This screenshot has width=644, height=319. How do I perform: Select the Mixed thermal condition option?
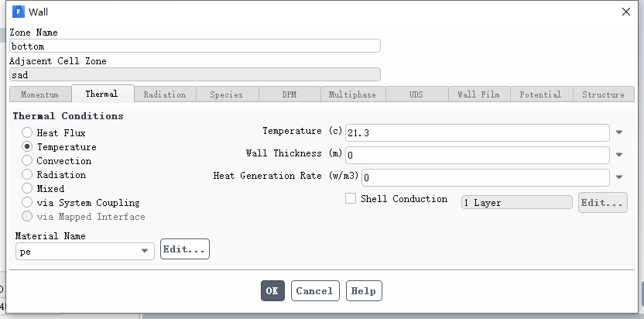27,189
